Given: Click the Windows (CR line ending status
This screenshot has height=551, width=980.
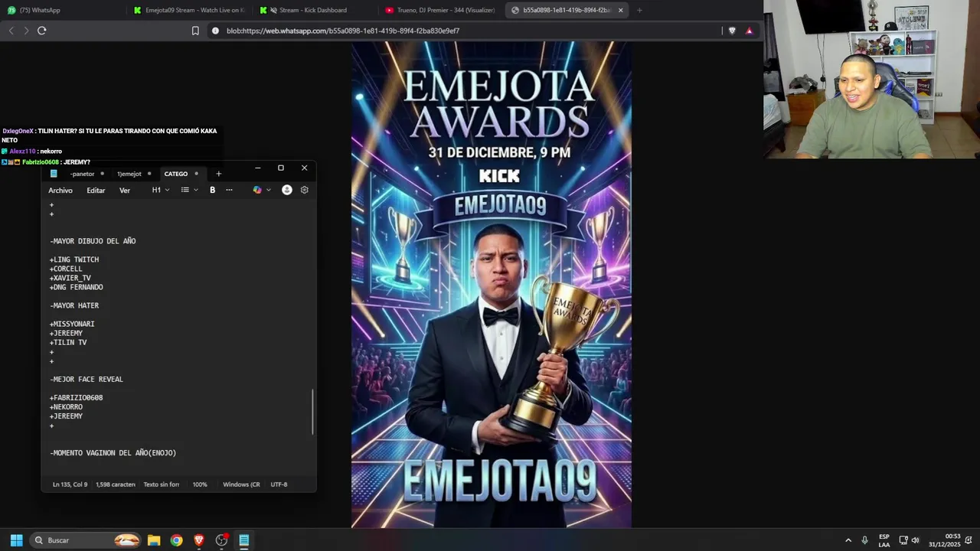Looking at the screenshot, I should [241, 484].
